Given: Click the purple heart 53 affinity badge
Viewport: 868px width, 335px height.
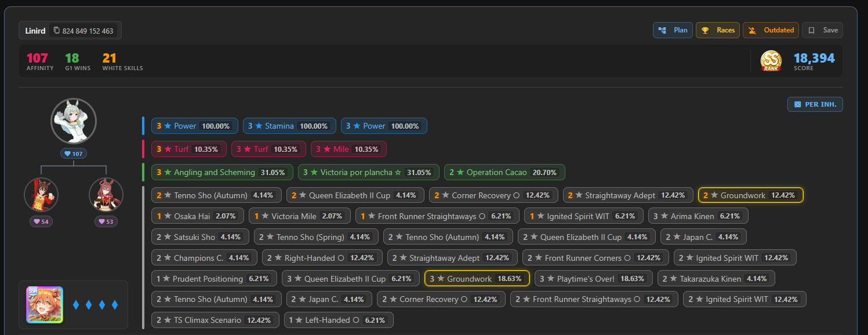Looking at the screenshot, I should pyautogui.click(x=106, y=221).
